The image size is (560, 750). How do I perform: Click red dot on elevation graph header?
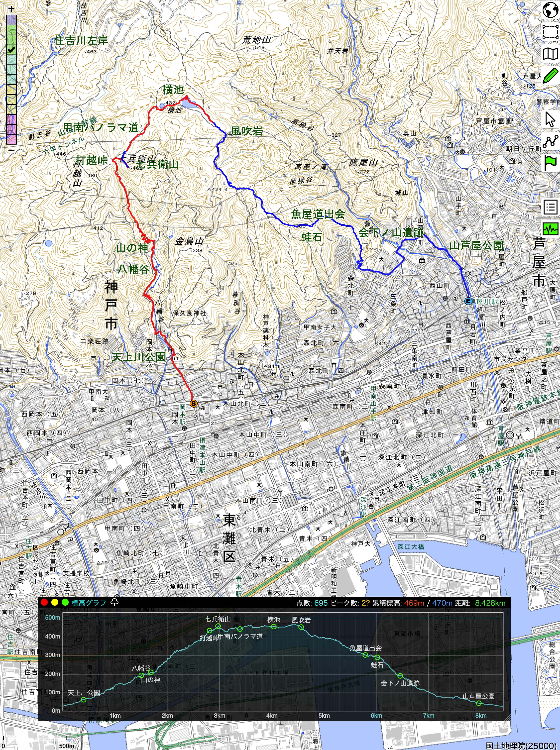(x=44, y=603)
